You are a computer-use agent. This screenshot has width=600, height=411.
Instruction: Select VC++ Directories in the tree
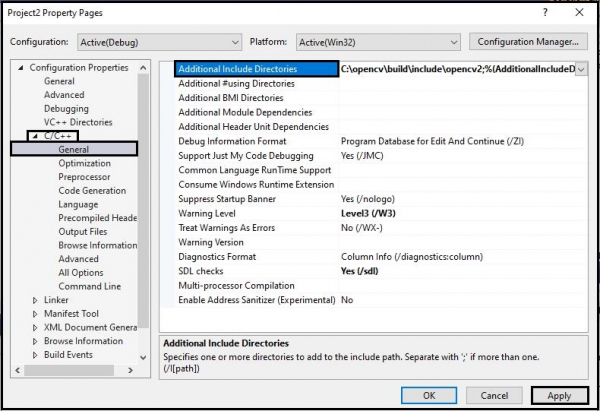tap(78, 122)
